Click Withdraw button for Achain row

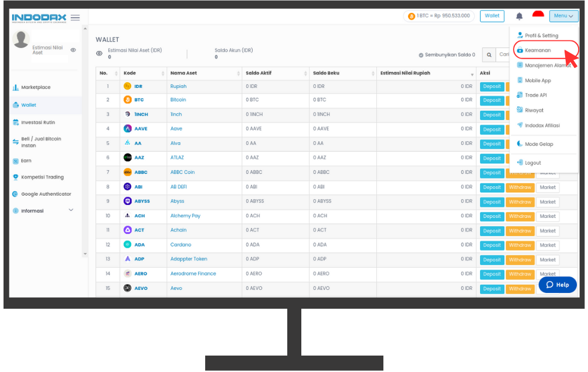click(x=520, y=231)
